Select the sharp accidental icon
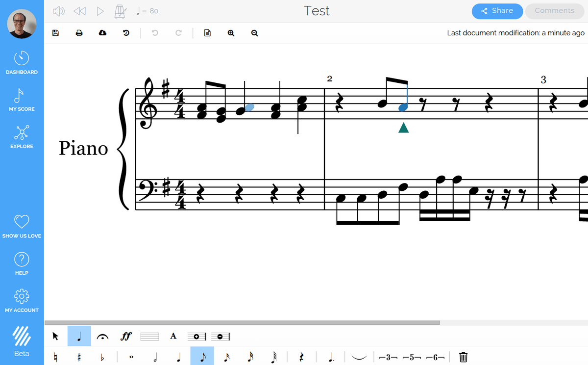The image size is (588, 365). tap(78, 357)
